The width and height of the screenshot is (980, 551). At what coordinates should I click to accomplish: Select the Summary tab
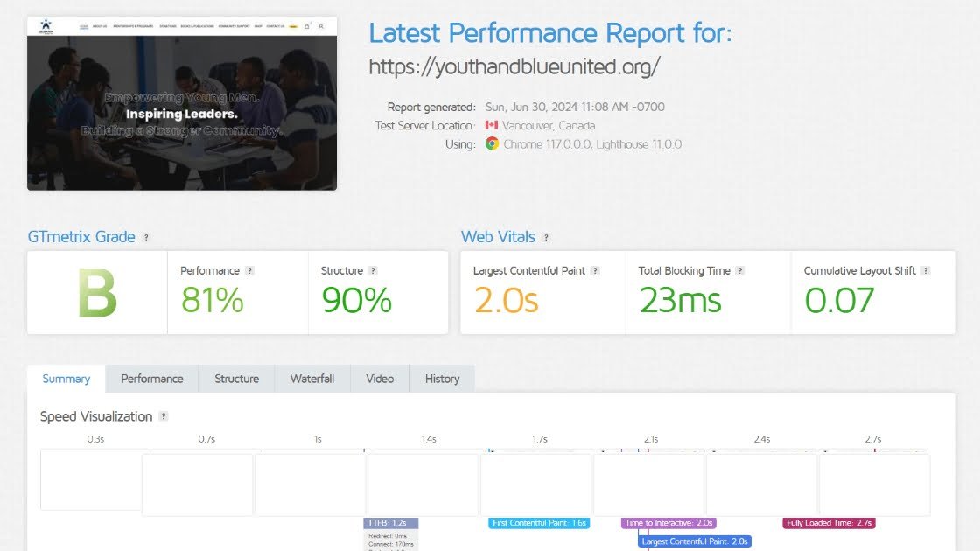[x=66, y=379]
